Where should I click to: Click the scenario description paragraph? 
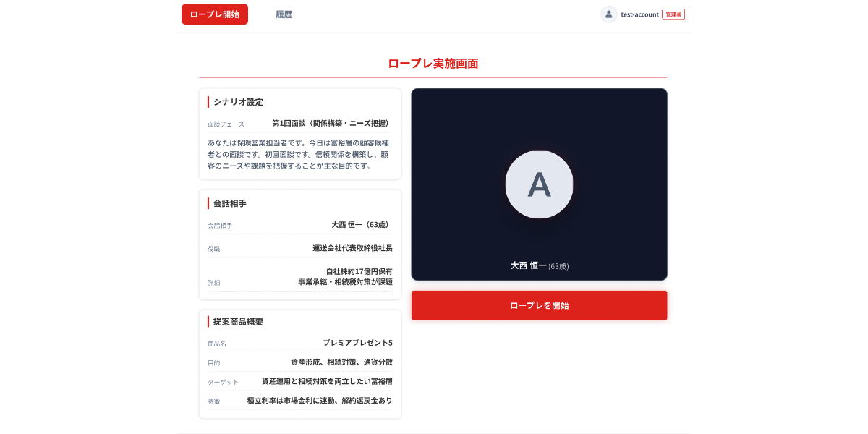pos(298,154)
